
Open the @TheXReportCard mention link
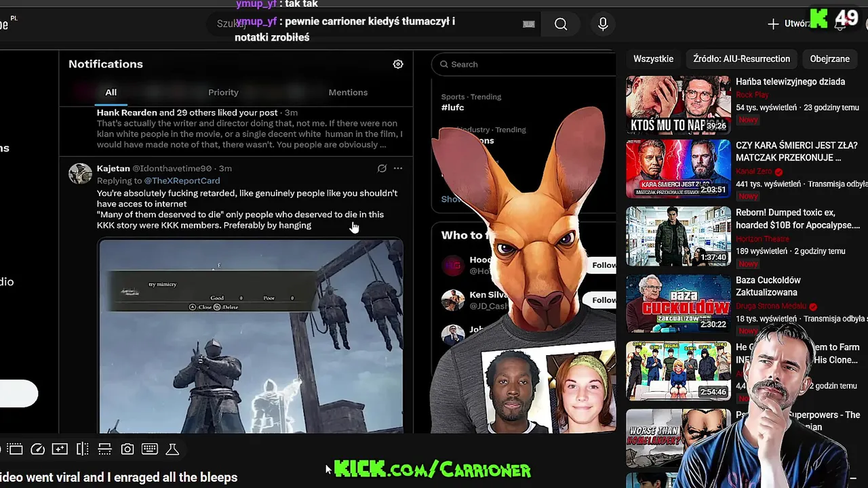(182, 181)
